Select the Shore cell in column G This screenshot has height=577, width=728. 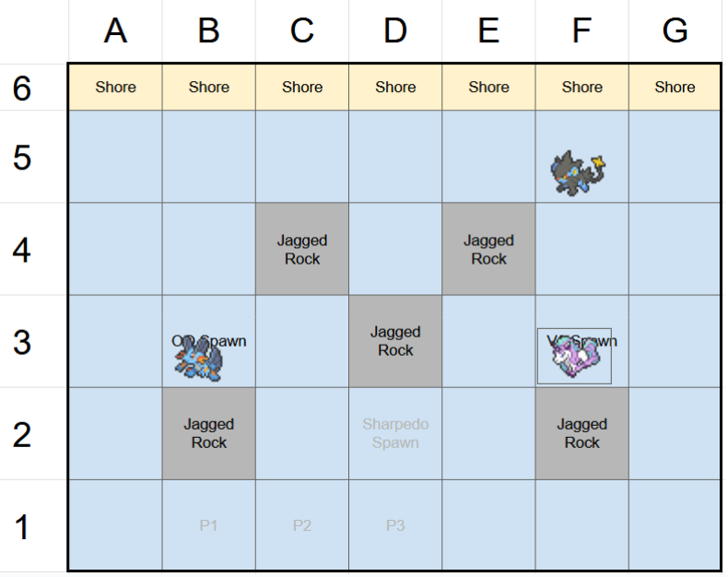[675, 88]
